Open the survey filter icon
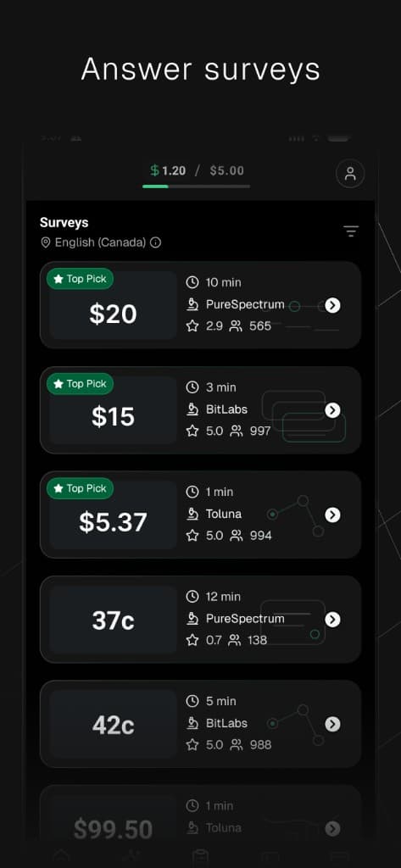This screenshot has height=868, width=401. [351, 231]
